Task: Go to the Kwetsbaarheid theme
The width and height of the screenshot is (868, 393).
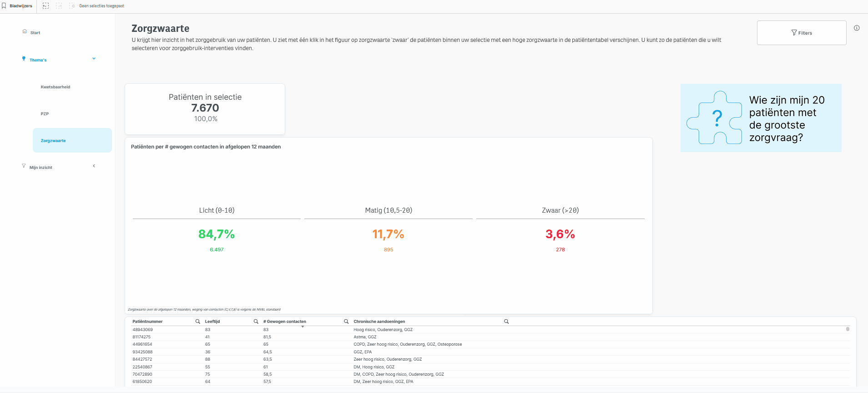Action: click(56, 87)
